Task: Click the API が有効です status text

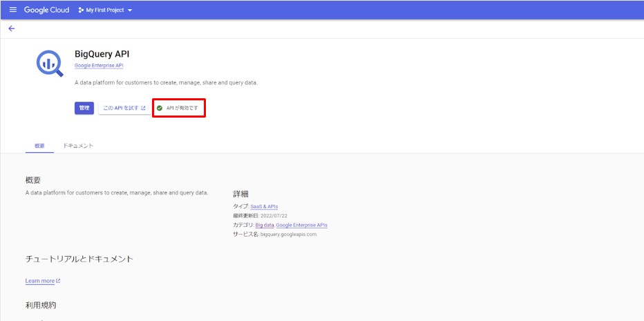Action: tap(182, 108)
